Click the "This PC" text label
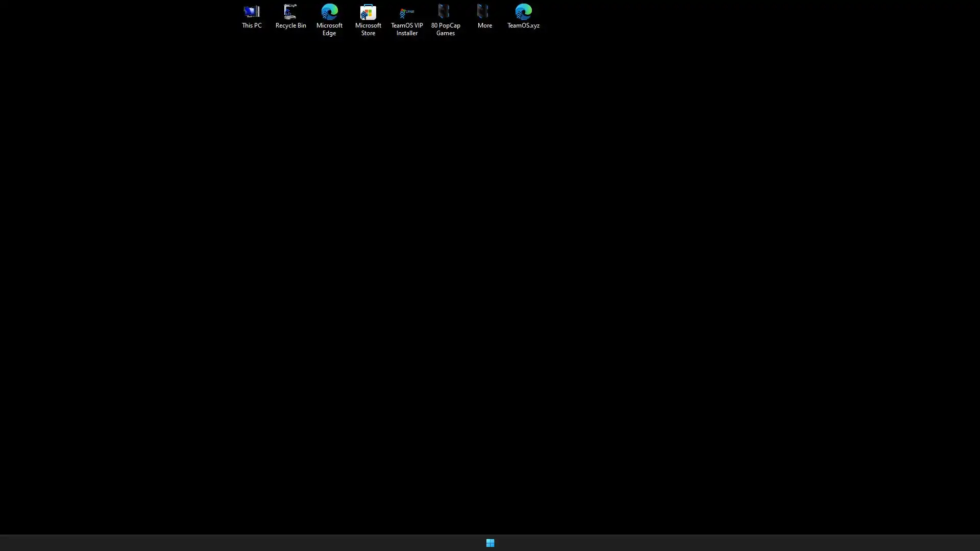This screenshot has height=551, width=980. pos(252,26)
